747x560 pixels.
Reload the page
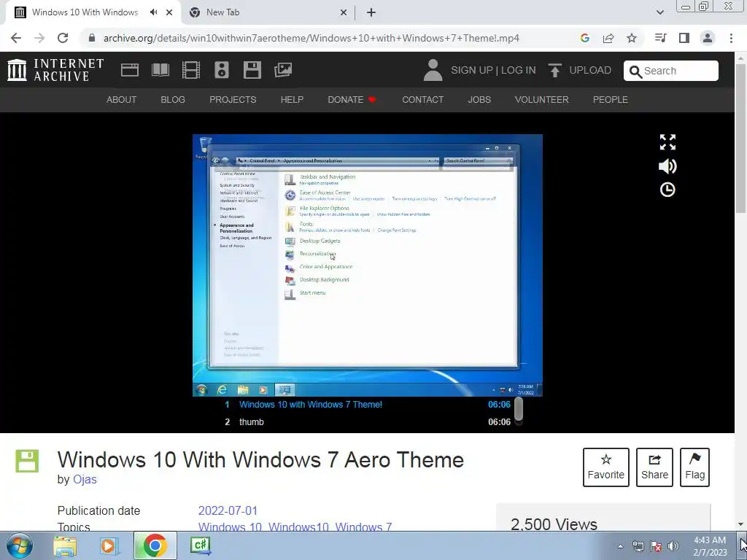click(63, 38)
